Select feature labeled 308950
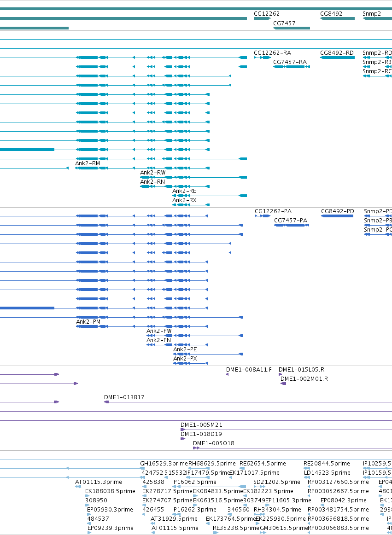The width and height of the screenshot is (392, 535). [x=96, y=500]
